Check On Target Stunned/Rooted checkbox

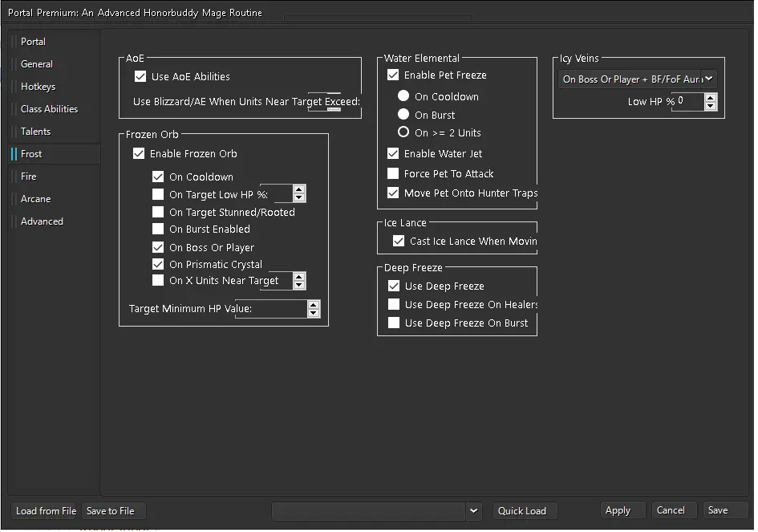point(158,212)
